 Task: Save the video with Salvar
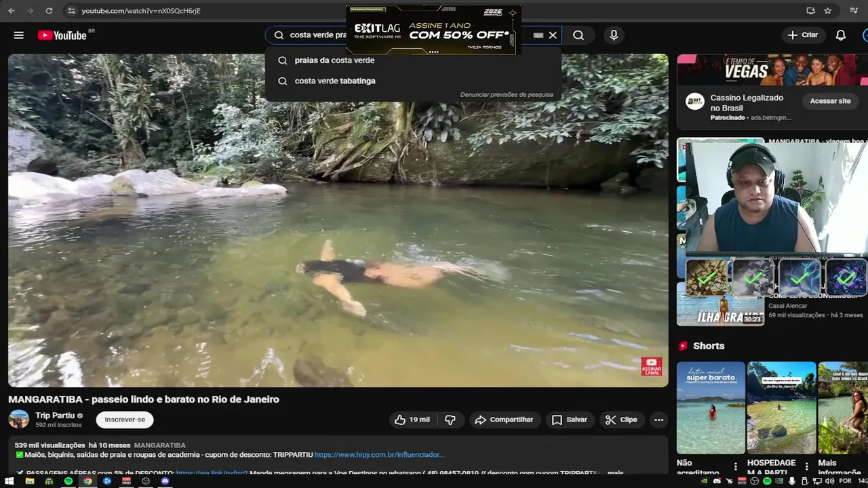pyautogui.click(x=570, y=420)
